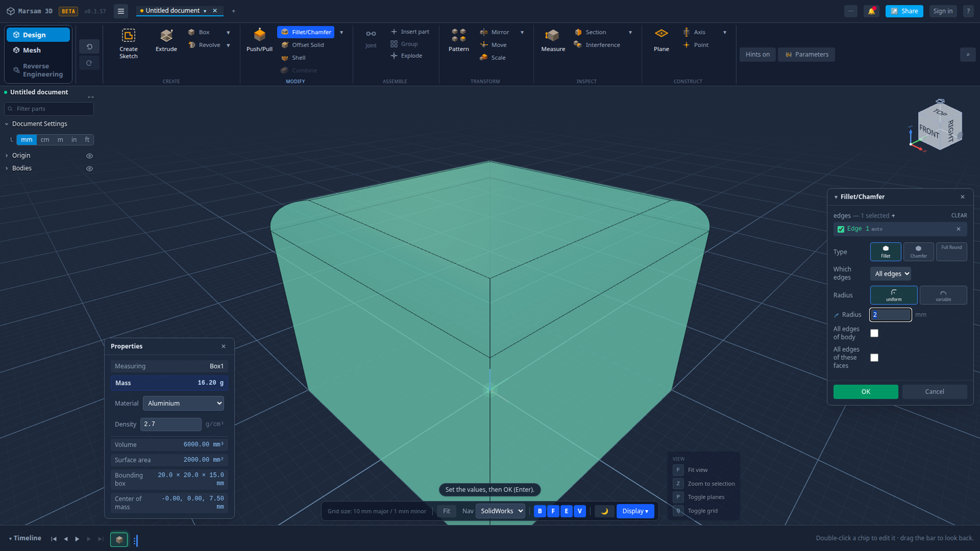Add a construction Axis
Screen dimensions: 980x551
694,32
